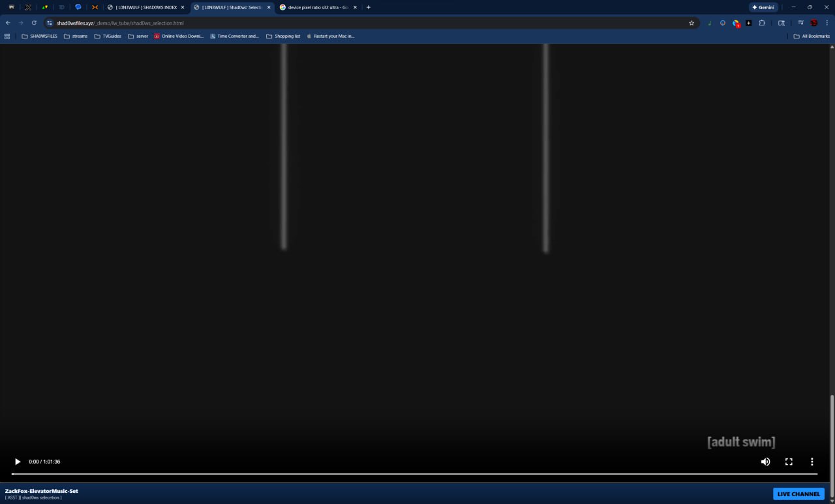Open the LIVE CHANNEL button

point(798,494)
